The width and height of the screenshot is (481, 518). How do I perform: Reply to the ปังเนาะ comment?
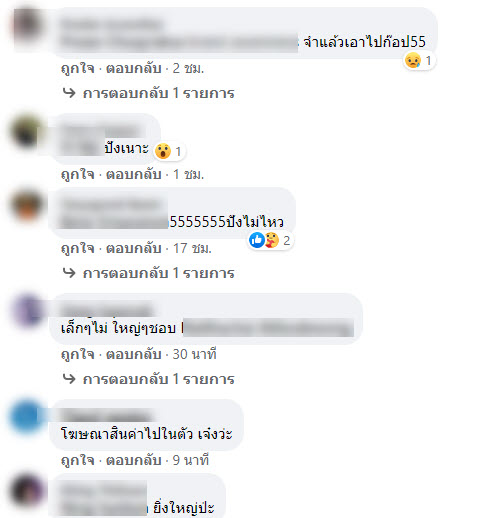coord(134,174)
